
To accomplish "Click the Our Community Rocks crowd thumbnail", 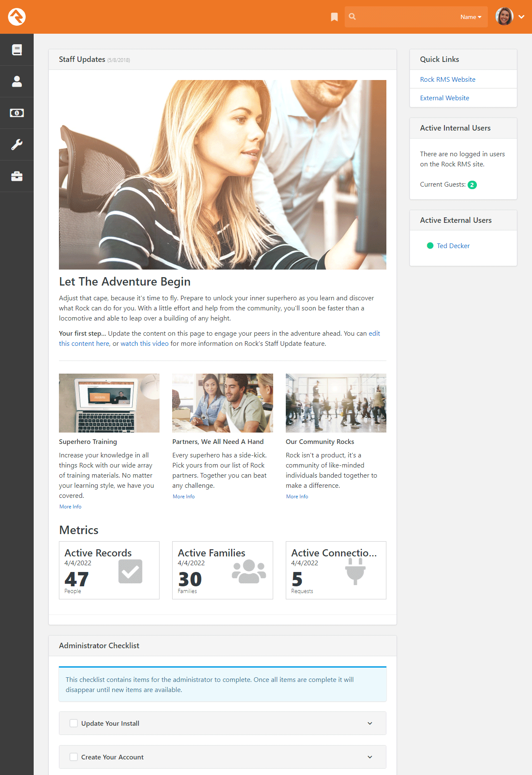I will pyautogui.click(x=336, y=403).
